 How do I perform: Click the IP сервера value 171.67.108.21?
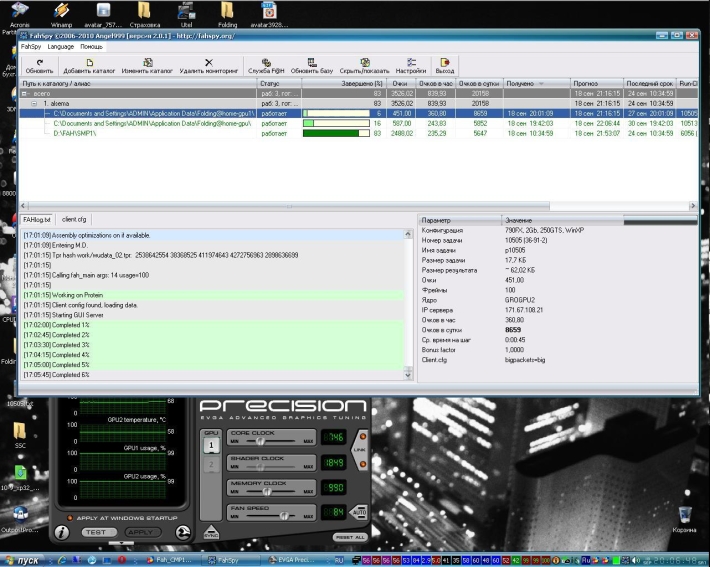524,310
